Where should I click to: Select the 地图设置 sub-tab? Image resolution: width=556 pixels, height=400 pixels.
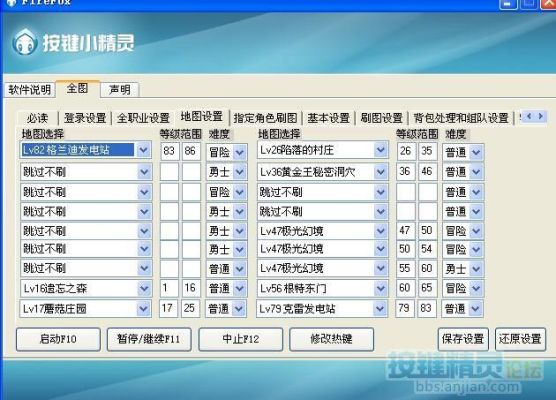[201, 116]
